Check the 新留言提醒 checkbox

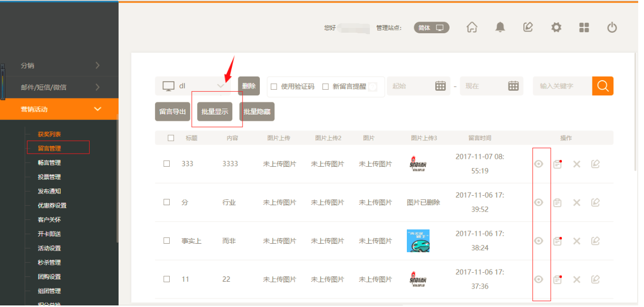[x=326, y=87]
